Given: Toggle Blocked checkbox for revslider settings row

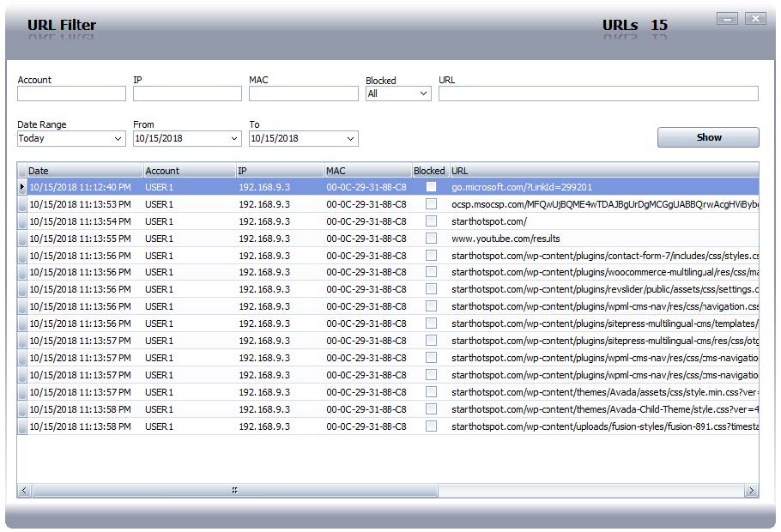Looking at the screenshot, I should tap(432, 289).
